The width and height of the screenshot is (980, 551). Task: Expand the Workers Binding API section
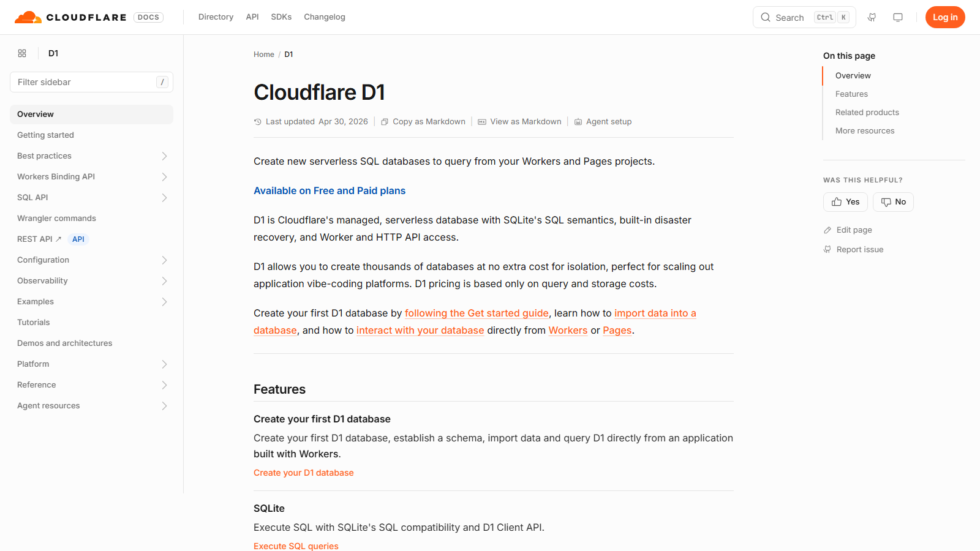click(164, 177)
